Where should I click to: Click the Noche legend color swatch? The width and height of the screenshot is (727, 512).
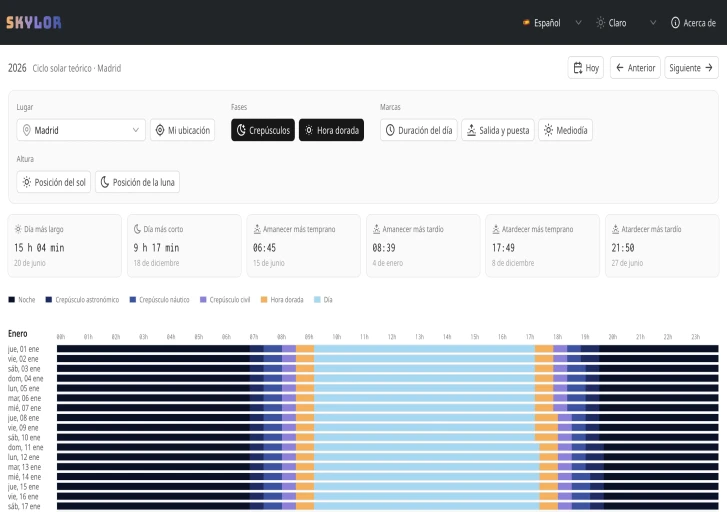tap(12, 300)
